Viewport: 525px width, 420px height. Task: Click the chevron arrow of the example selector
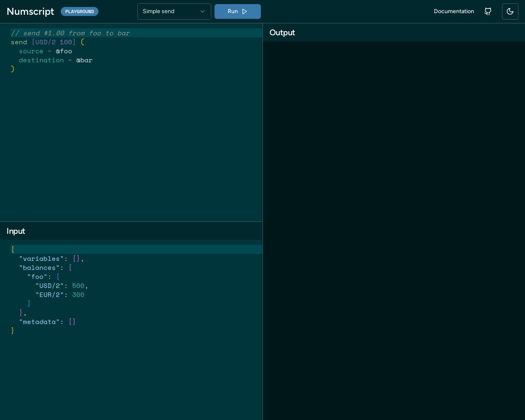[x=203, y=11]
